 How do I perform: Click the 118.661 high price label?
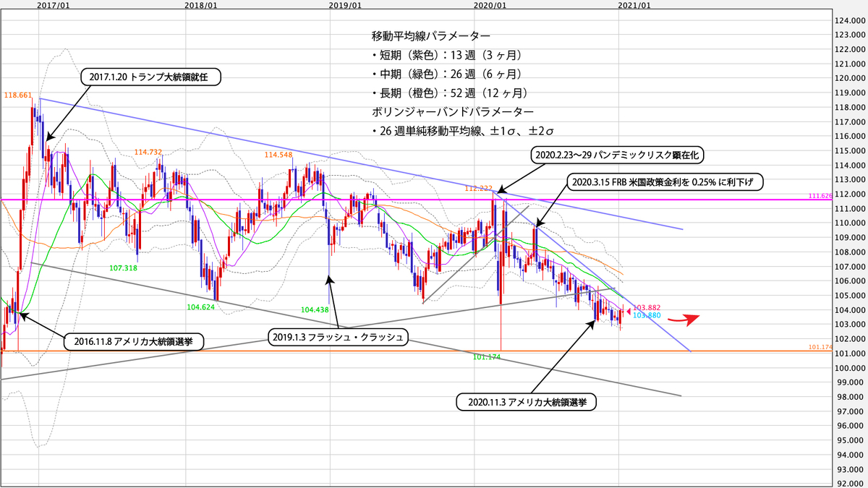17,95
